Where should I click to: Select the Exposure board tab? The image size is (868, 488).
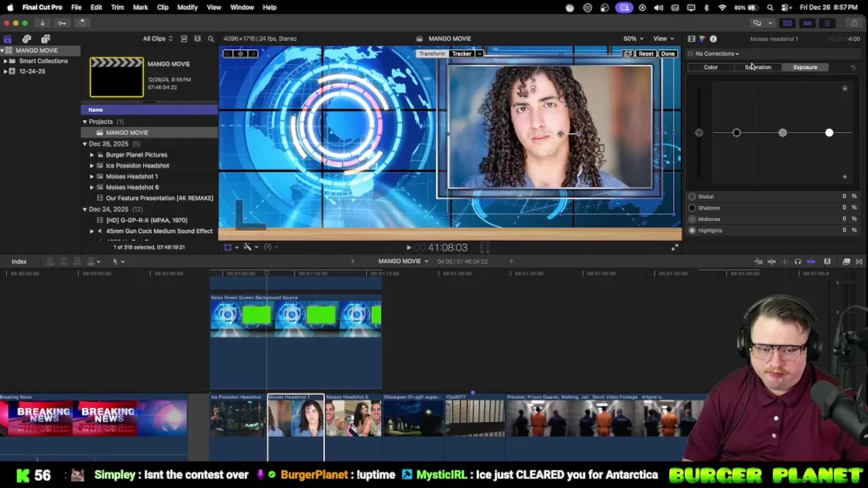[805, 67]
